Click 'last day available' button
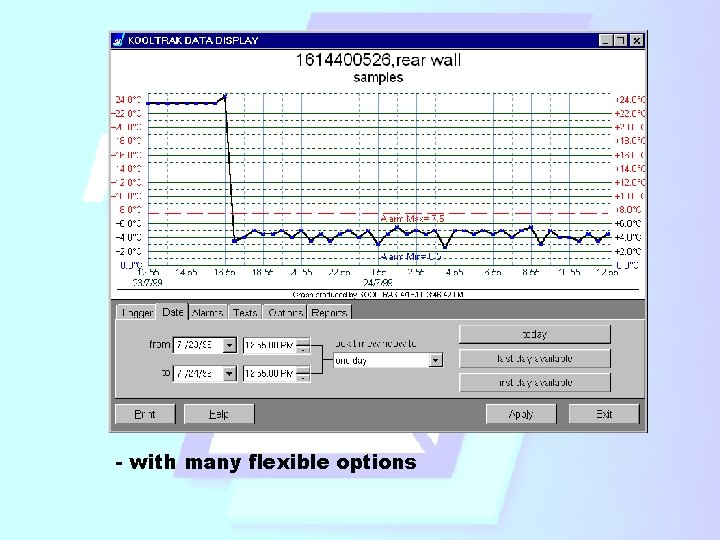 coord(535,358)
